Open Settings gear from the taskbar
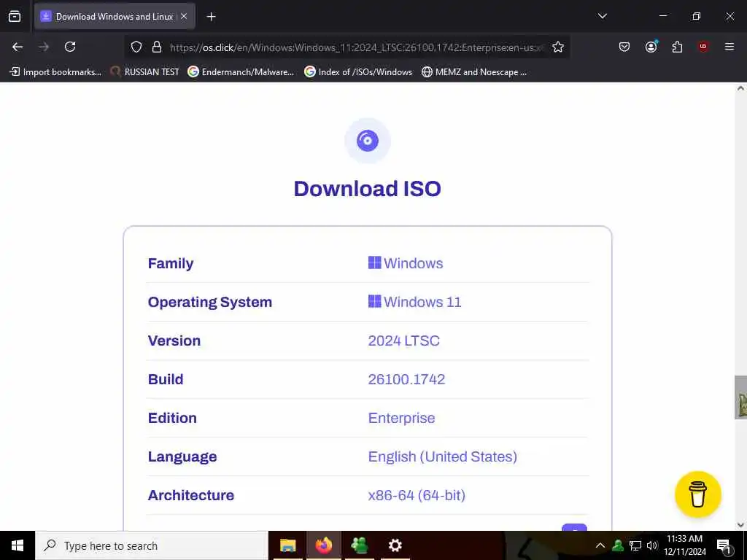Viewport: 747px width, 560px height. click(x=395, y=545)
